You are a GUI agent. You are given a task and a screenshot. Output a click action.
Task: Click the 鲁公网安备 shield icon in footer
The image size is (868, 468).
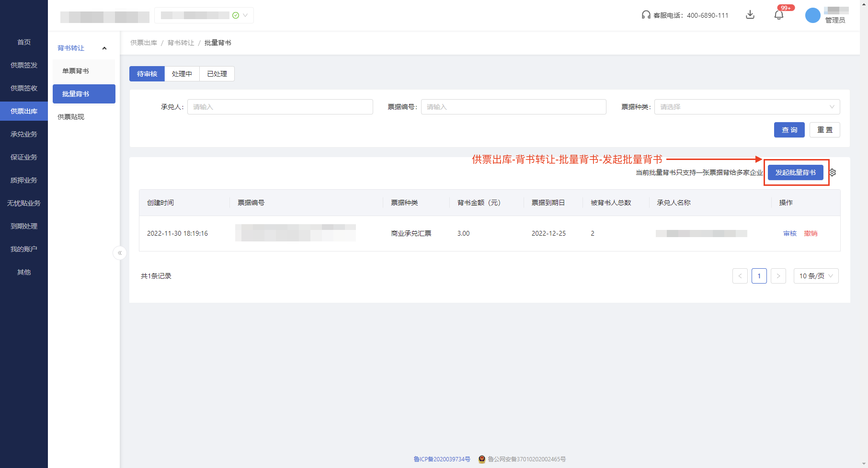click(482, 459)
